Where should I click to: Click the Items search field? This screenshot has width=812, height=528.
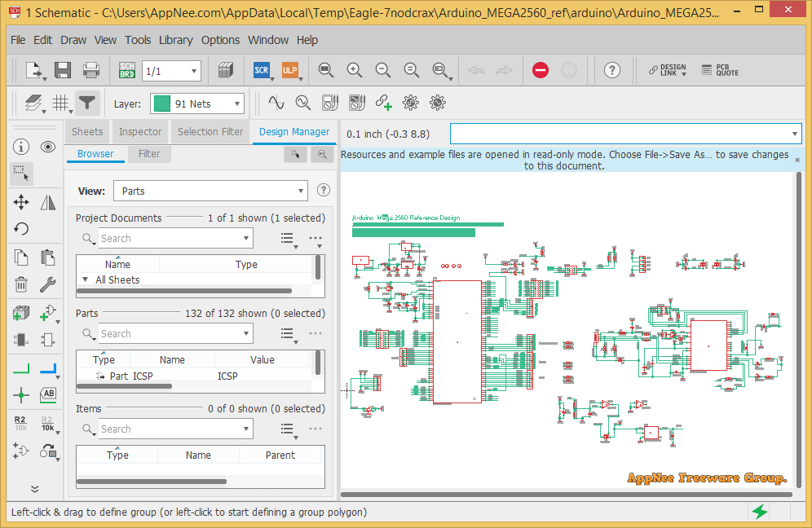click(x=170, y=429)
